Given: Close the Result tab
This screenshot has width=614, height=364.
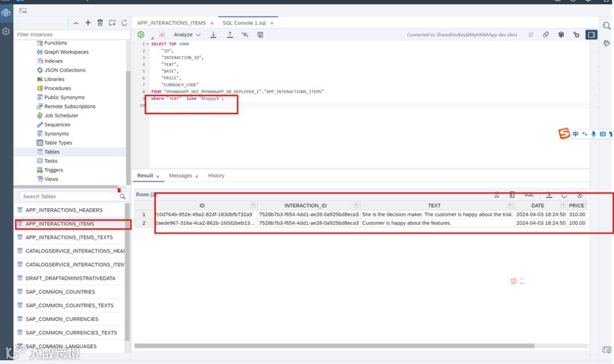Looking at the screenshot, I should coord(158,177).
